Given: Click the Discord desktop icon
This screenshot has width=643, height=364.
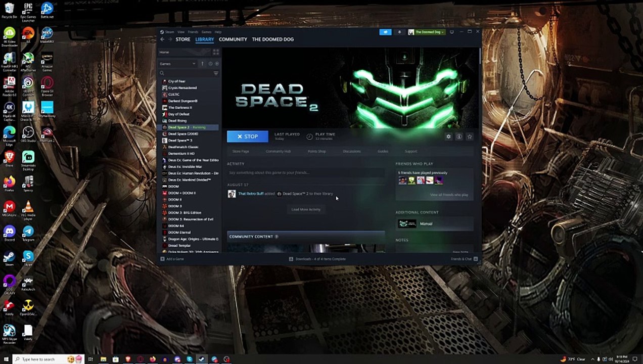Looking at the screenshot, I should click(x=9, y=233).
